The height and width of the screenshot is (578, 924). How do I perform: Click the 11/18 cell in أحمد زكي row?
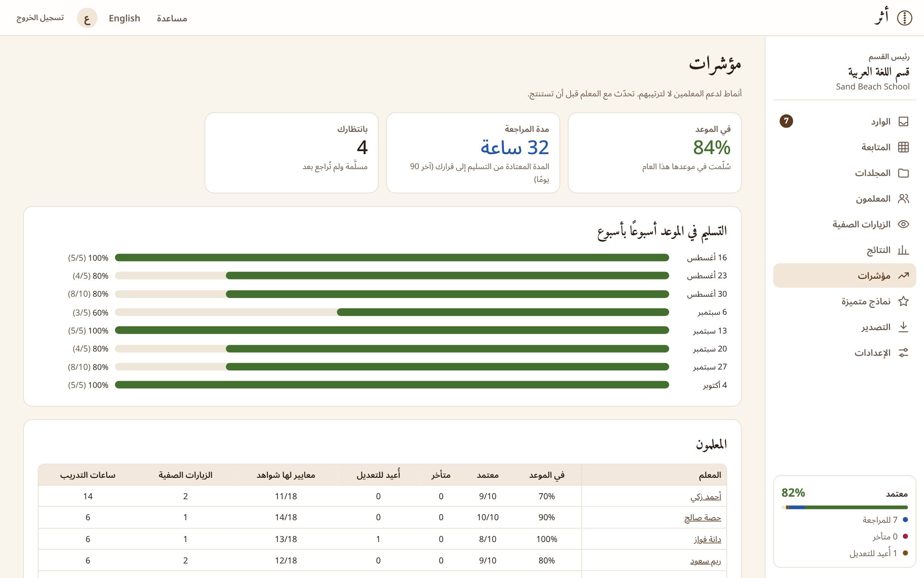coord(286,496)
